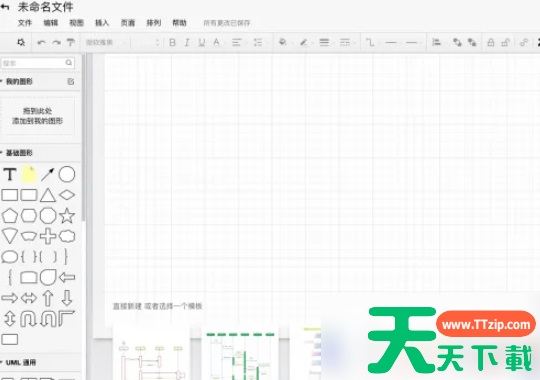Click the lock shape icon
Image resolution: width=540 pixels, height=380 pixels.
[491, 42]
